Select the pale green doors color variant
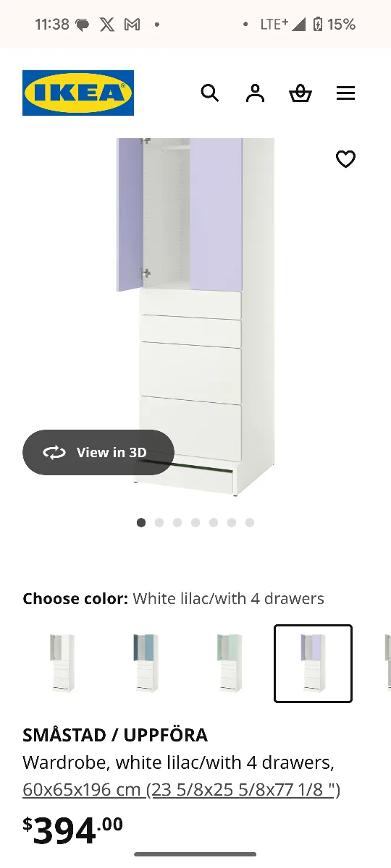The image size is (391, 868). pos(230,663)
